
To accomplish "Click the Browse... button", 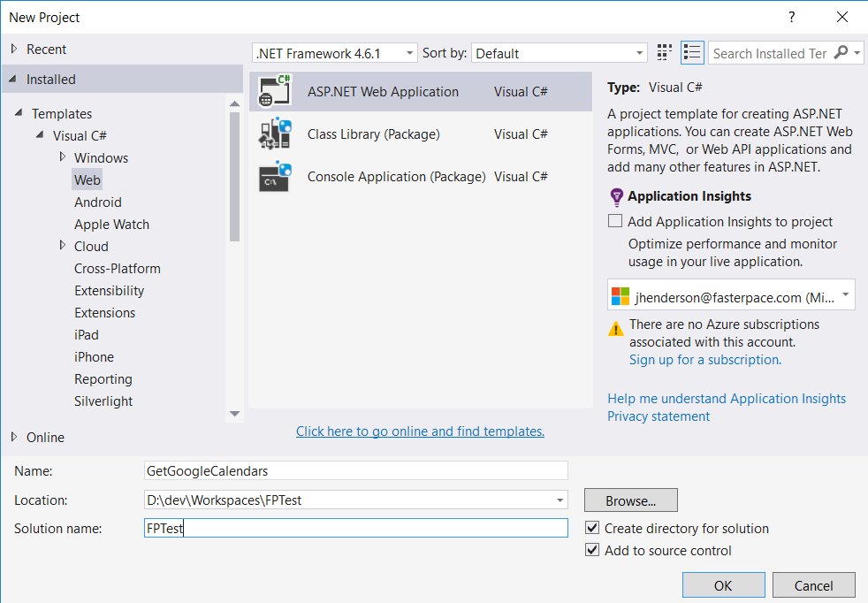I will (630, 500).
